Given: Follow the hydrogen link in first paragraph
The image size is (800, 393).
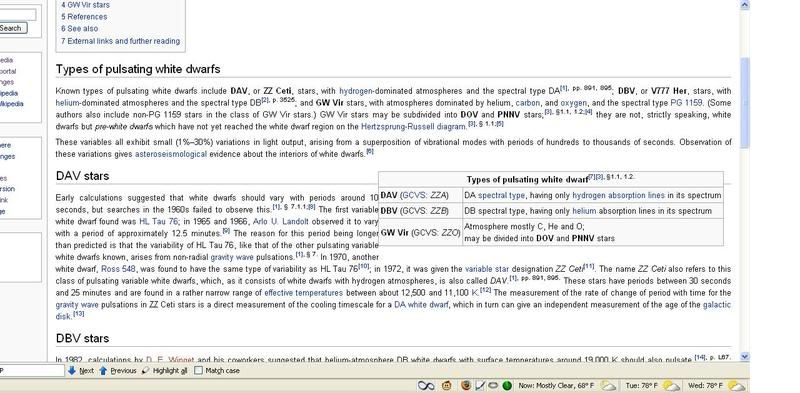Looking at the screenshot, I should click(x=356, y=91).
